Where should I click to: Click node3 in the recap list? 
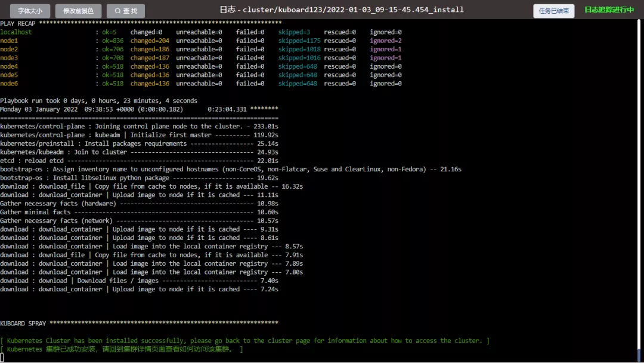[x=8, y=58]
